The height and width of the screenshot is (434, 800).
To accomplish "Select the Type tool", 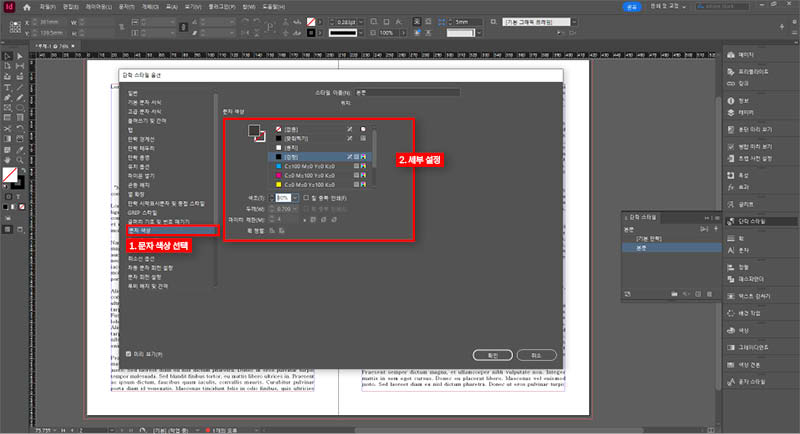I will 8,88.
